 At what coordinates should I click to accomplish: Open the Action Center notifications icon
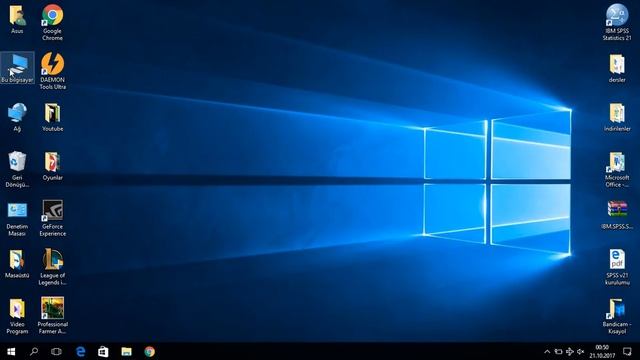(x=627, y=351)
